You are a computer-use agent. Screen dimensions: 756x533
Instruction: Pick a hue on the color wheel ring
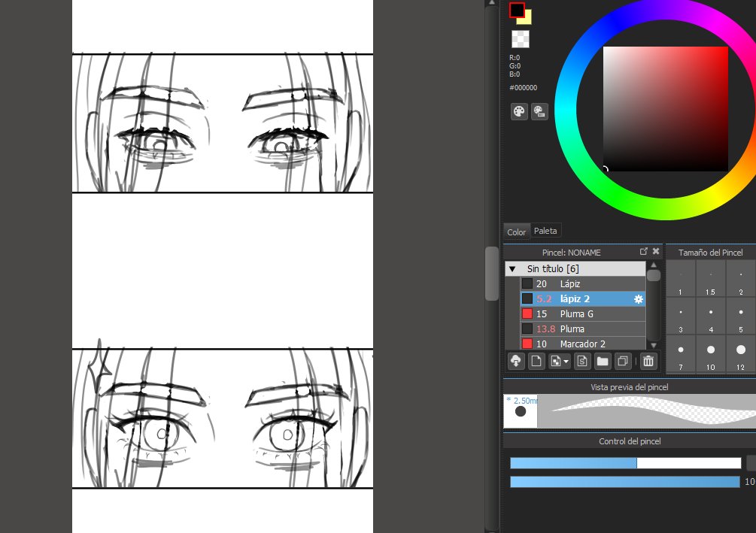(x=566, y=111)
